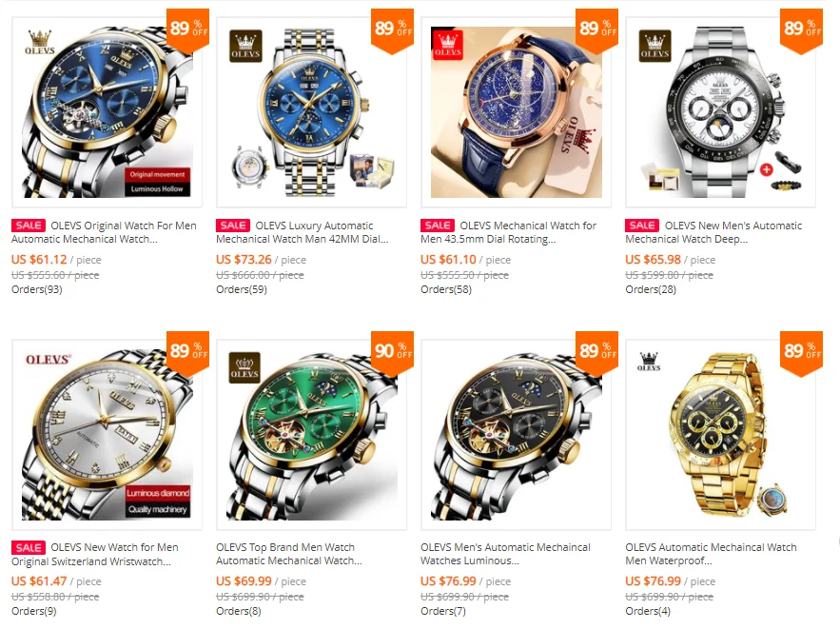Open the blue tourbillon OLEVS watch image

pos(107,112)
